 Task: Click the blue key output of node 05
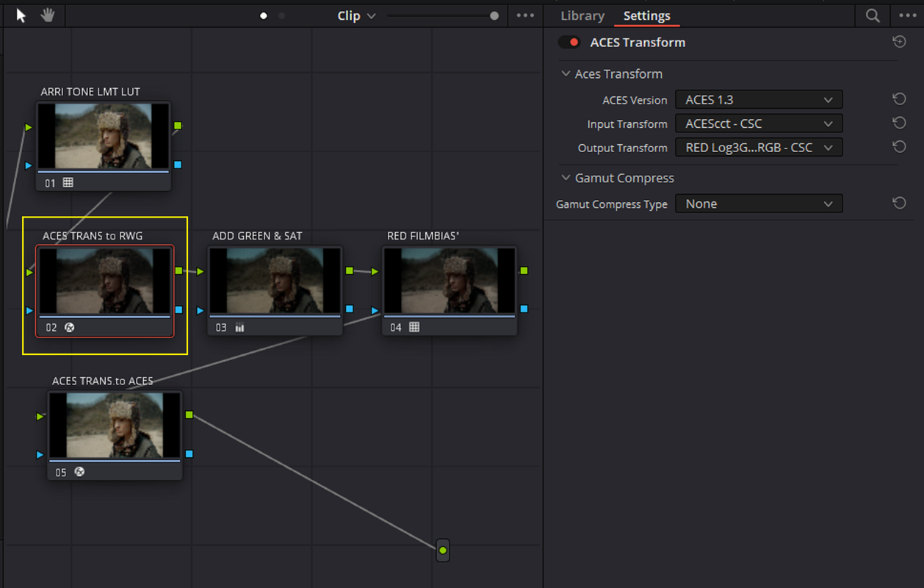189,454
